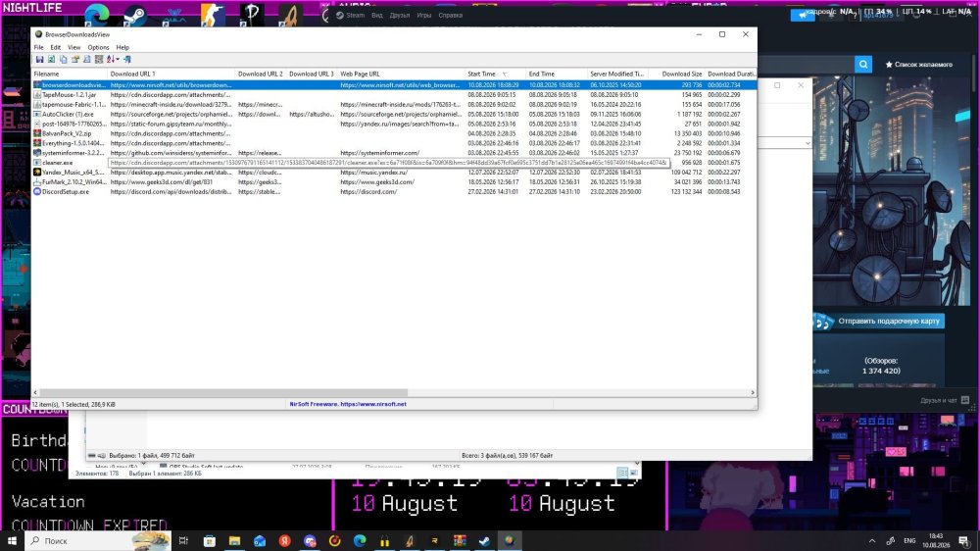Sort by the Download URL 1 column header
980x551 pixels.
pos(171,74)
